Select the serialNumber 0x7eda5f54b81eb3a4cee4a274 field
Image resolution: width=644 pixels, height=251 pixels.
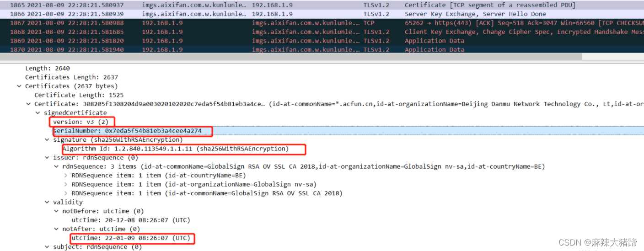click(x=127, y=131)
